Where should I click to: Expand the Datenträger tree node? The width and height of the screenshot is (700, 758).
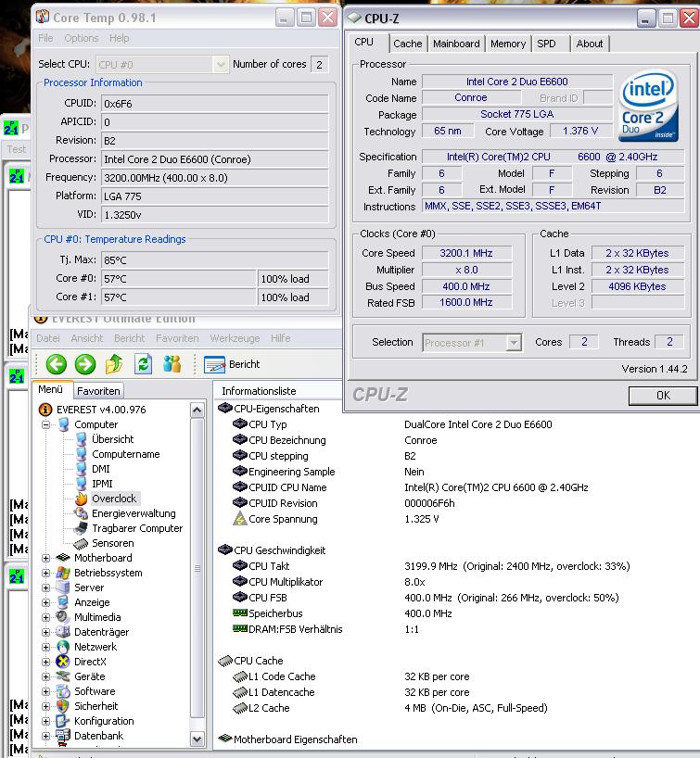[x=46, y=632]
